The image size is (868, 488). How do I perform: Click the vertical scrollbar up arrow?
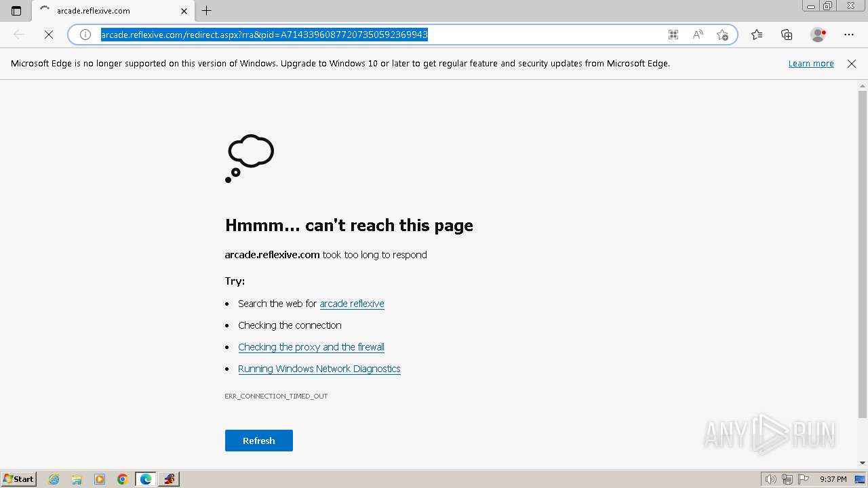(863, 85)
